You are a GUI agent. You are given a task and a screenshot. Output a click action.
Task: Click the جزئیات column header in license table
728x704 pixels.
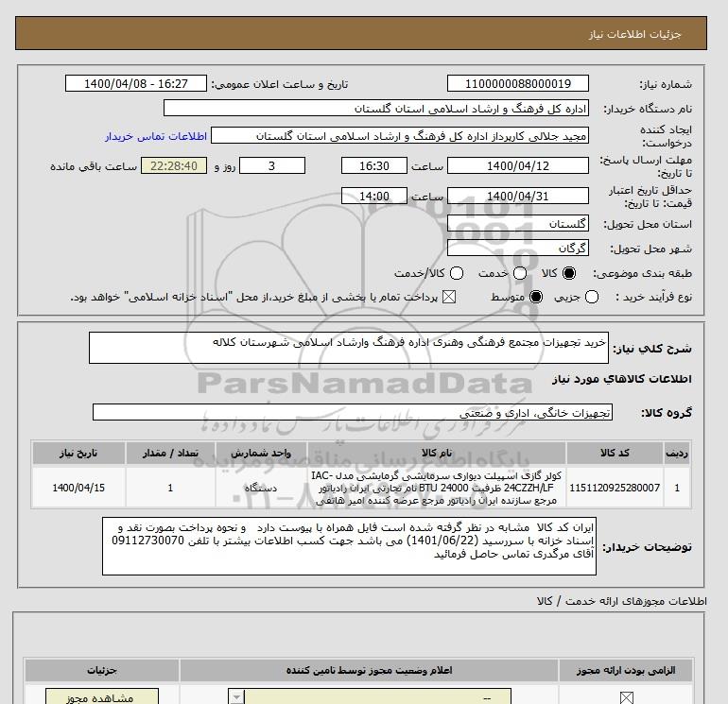(x=102, y=670)
